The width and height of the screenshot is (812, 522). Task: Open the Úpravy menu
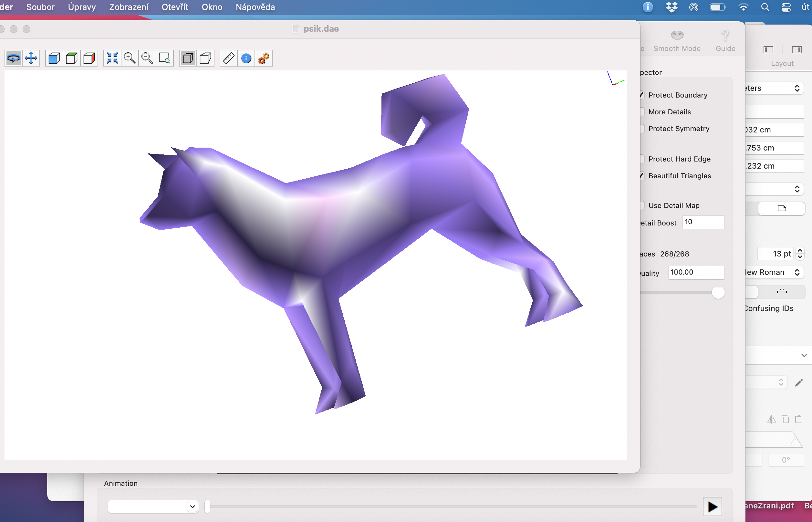coord(82,7)
